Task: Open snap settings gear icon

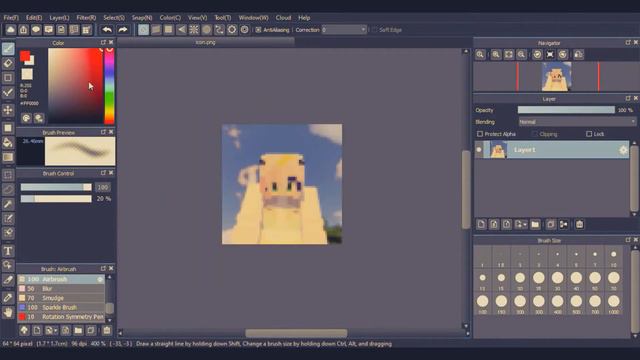Action: click(x=232, y=30)
